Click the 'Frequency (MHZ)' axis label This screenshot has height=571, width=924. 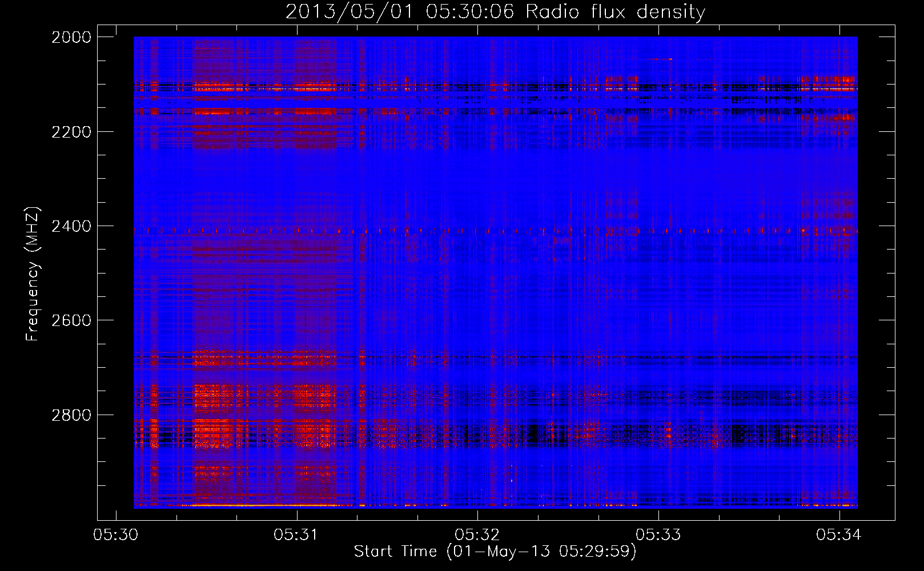pyautogui.click(x=33, y=274)
